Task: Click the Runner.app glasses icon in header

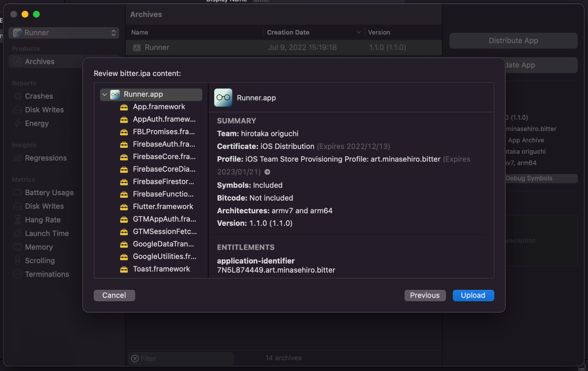Action: (223, 98)
